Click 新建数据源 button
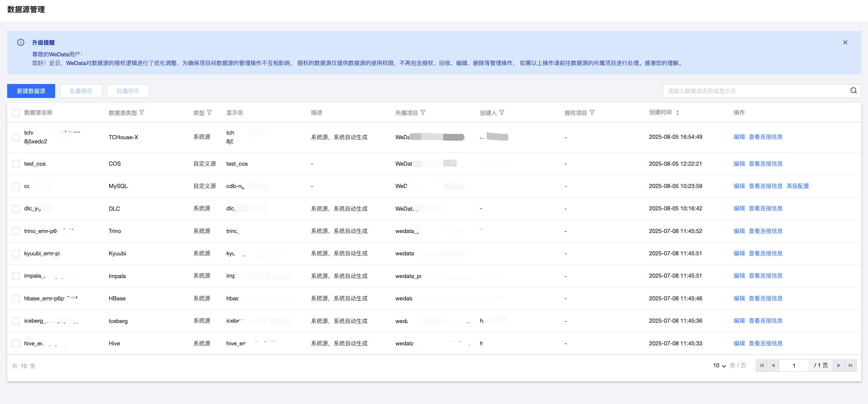 pos(31,91)
